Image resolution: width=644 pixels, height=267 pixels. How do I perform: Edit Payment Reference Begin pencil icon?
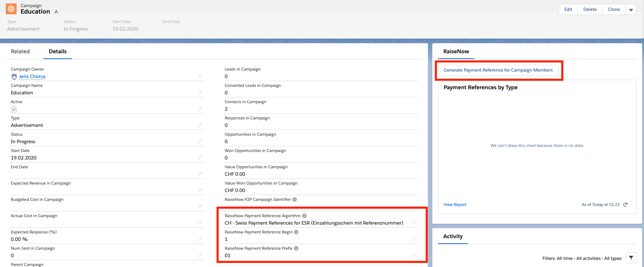click(414, 239)
